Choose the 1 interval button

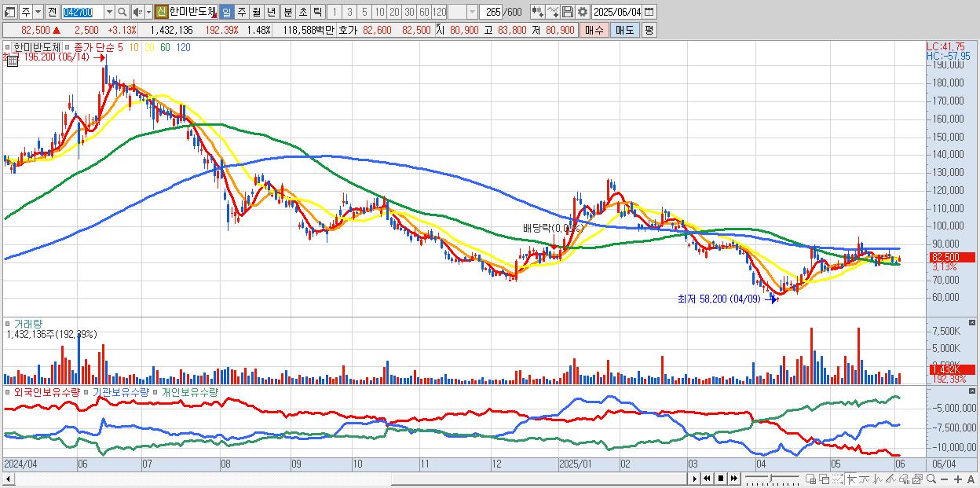click(x=334, y=12)
